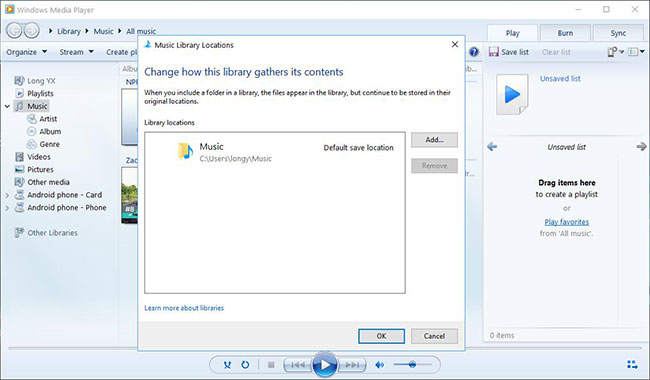
Task: Expand Android phone - Phone node
Action: (x=7, y=208)
